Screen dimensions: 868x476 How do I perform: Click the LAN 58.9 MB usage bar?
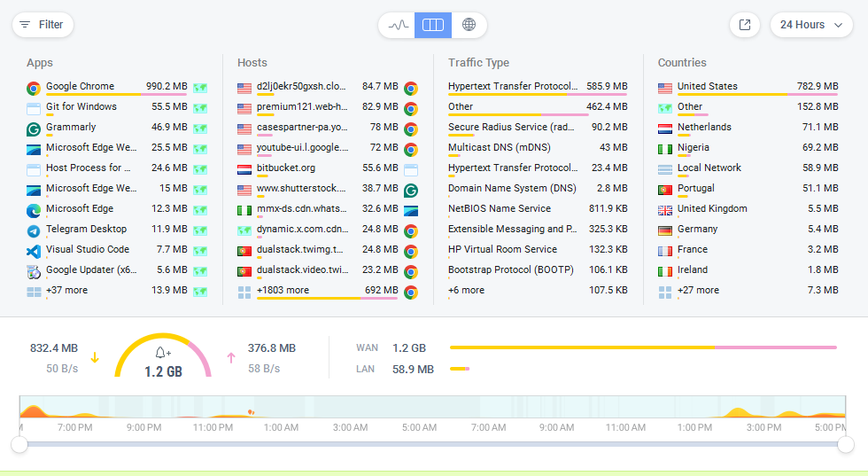pyautogui.click(x=460, y=369)
